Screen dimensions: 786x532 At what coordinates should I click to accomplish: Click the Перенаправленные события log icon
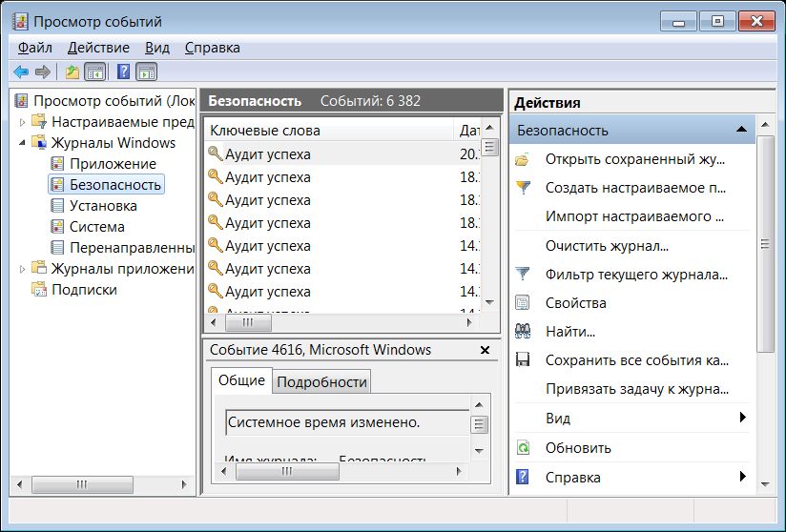click(x=57, y=248)
